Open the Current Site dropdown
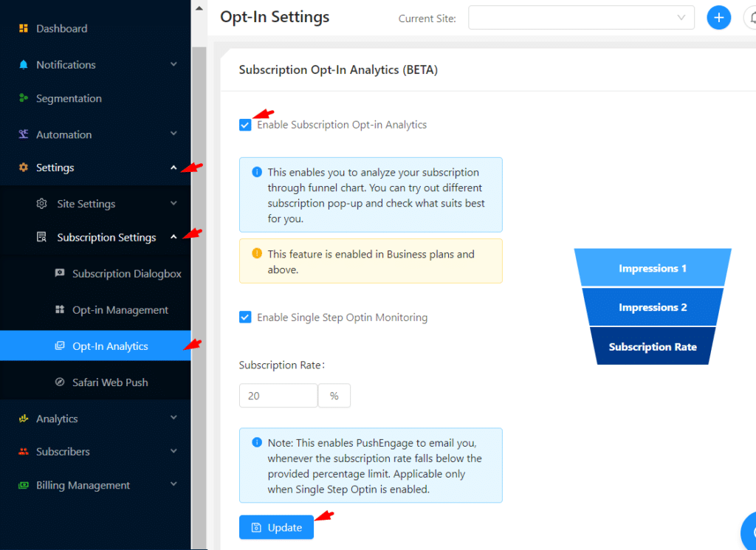Screen dimensions: 756x550 pyautogui.click(x=581, y=18)
